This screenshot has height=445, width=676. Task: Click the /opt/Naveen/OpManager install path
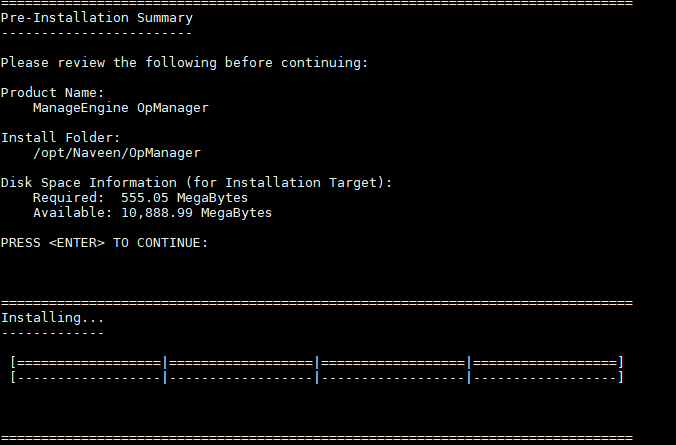pyautogui.click(x=117, y=153)
